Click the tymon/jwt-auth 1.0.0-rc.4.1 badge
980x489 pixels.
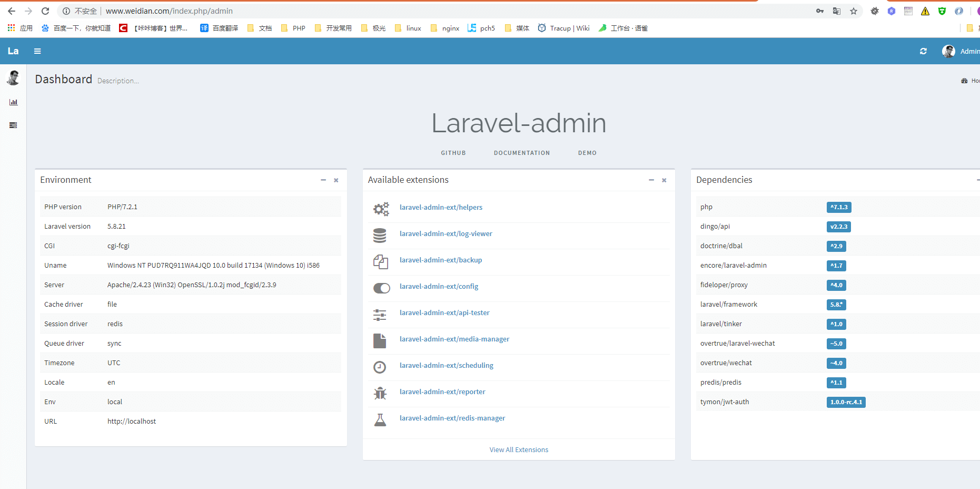(x=846, y=402)
